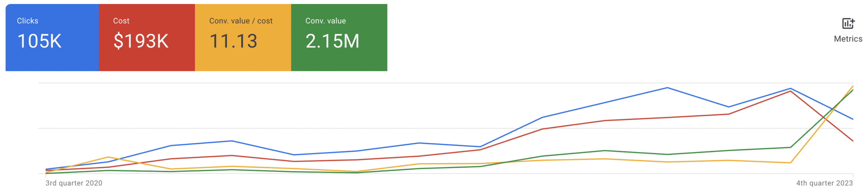This screenshot has width=868, height=195.
Task: Click the 3rd quarter 2020 axis label
Action: tap(74, 183)
